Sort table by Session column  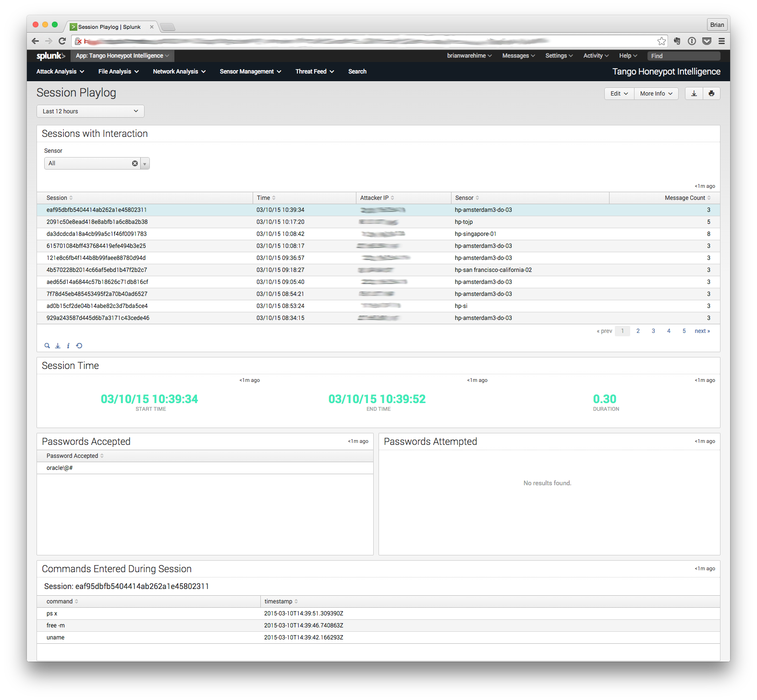(x=60, y=198)
